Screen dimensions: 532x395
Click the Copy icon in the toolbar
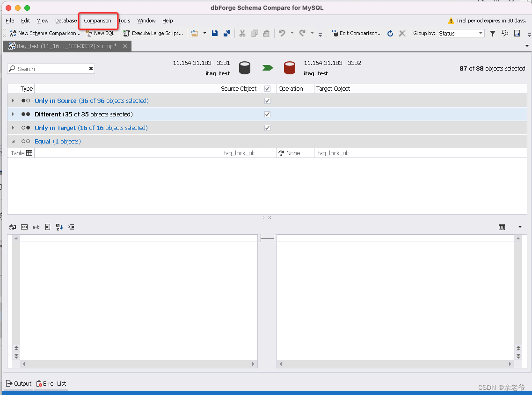pyautogui.click(x=255, y=33)
